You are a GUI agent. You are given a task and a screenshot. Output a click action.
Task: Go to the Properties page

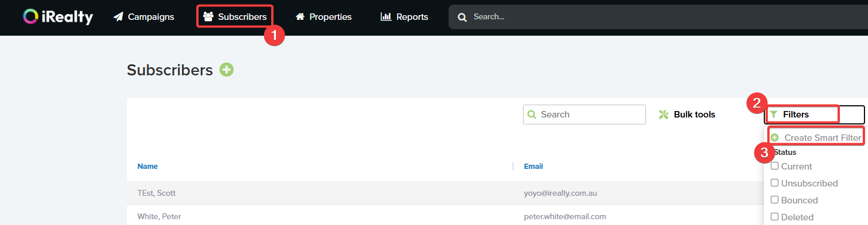point(323,17)
